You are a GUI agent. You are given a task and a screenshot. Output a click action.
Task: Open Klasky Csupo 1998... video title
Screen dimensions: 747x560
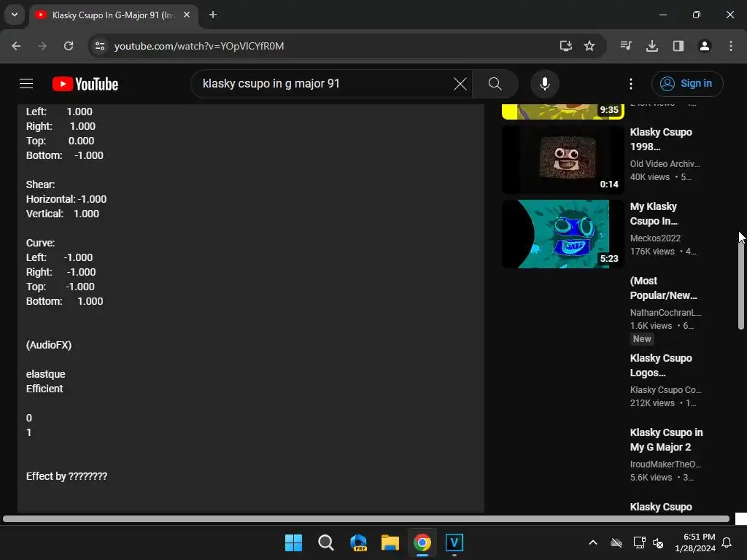click(661, 139)
